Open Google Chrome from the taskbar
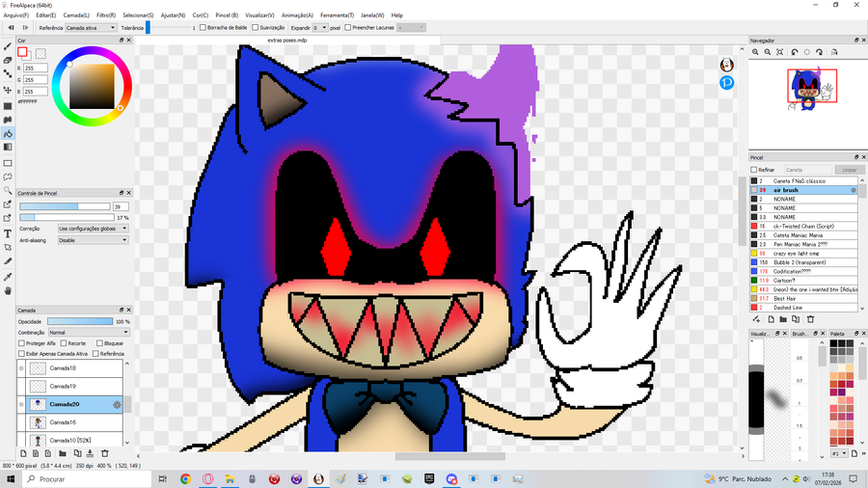The image size is (868, 488). pyautogui.click(x=185, y=479)
